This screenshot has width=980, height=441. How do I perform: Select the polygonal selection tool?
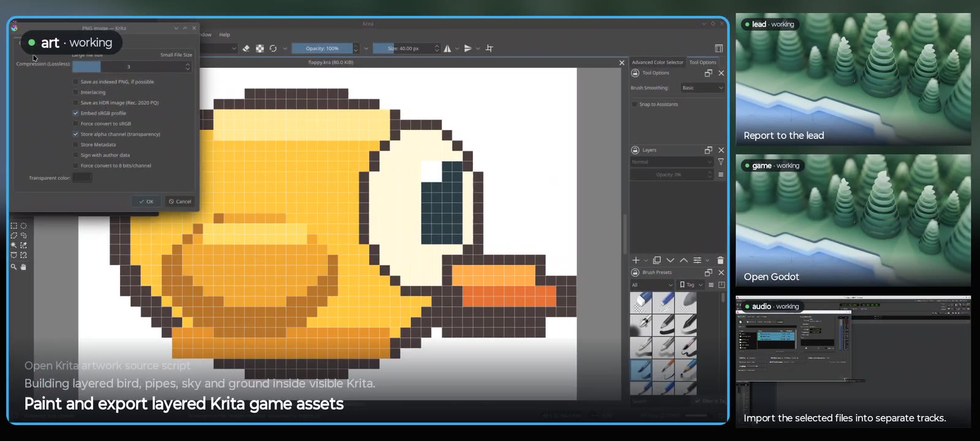click(14, 236)
